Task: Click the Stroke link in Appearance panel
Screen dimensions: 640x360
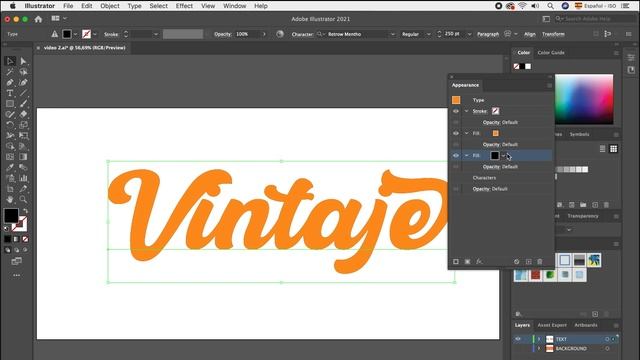Action: (x=480, y=111)
